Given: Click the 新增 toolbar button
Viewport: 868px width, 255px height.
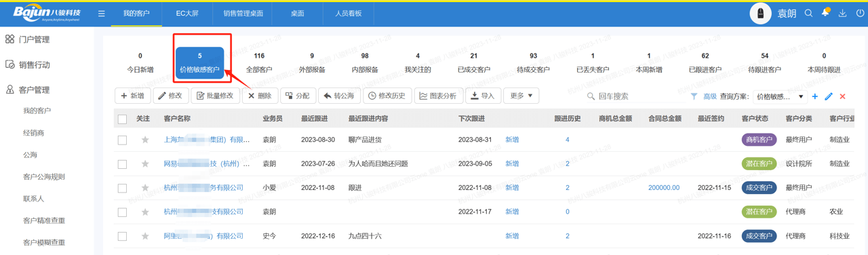Looking at the screenshot, I should (133, 96).
